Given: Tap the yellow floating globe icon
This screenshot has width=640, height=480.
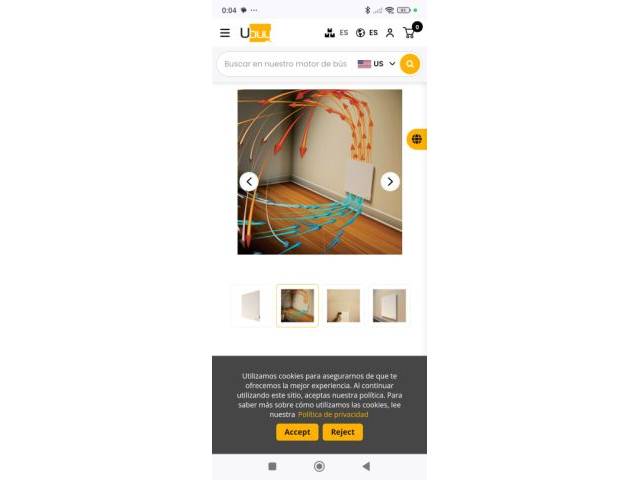Looking at the screenshot, I should (417, 139).
